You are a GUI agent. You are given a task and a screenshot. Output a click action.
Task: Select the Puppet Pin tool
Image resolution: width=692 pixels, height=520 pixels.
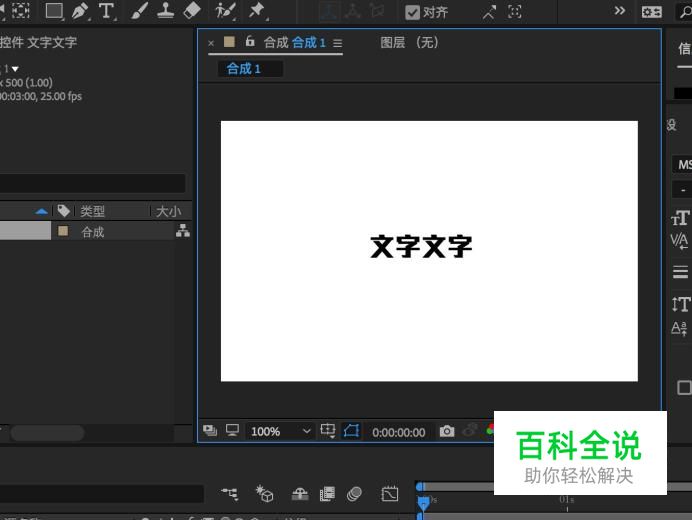pos(257,11)
